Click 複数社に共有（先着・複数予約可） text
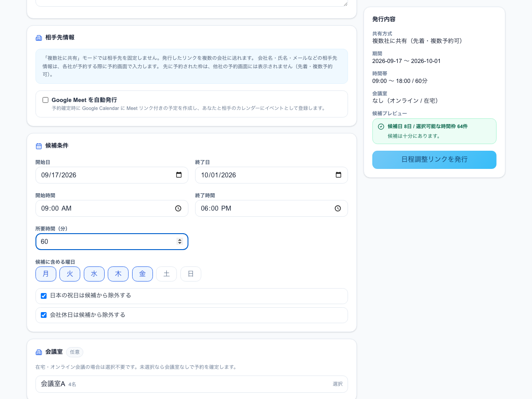The width and height of the screenshot is (532, 399). point(418,41)
